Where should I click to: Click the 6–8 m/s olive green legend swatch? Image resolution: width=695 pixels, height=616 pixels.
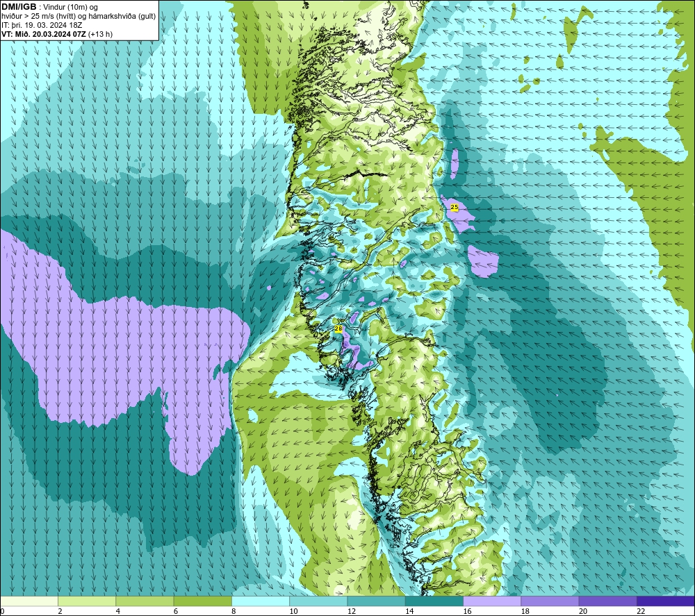click(x=202, y=601)
